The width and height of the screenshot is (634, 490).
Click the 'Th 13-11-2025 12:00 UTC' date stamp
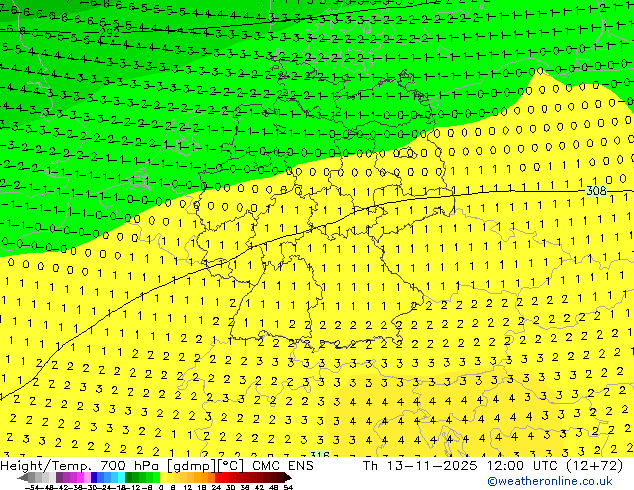click(461, 466)
